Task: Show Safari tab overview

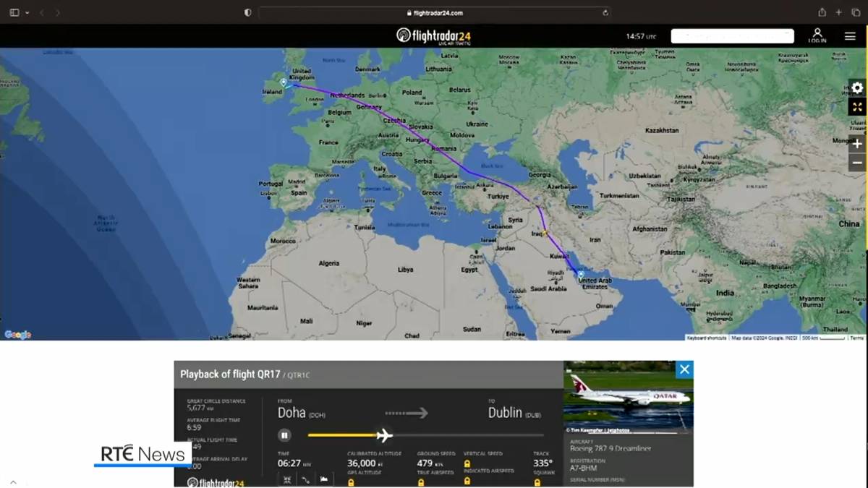Action: pos(856,12)
